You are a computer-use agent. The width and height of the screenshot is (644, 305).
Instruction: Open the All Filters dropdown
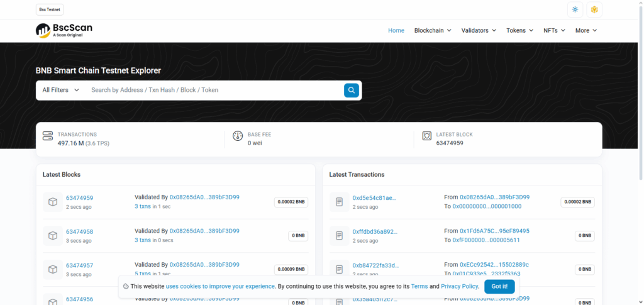click(60, 90)
